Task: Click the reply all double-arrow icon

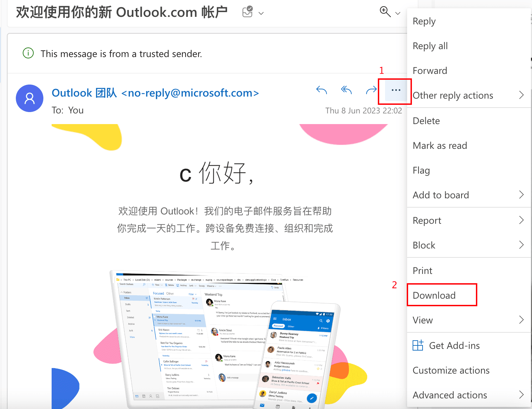Action: [346, 90]
